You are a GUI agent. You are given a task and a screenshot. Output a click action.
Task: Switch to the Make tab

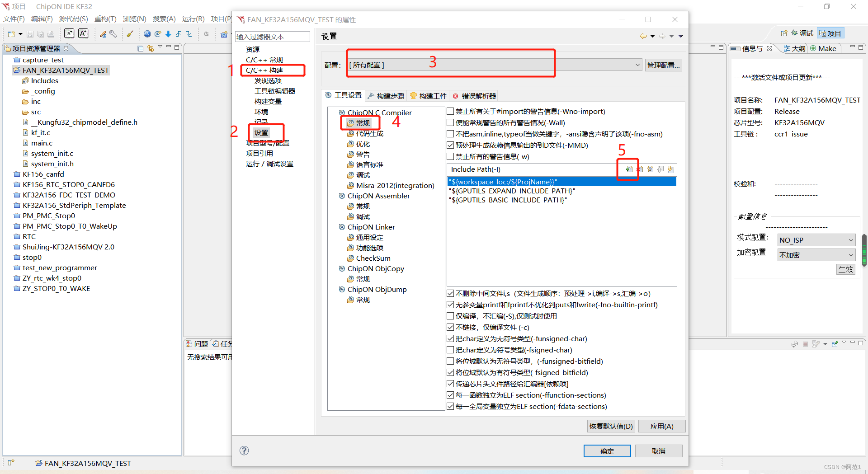click(x=823, y=48)
